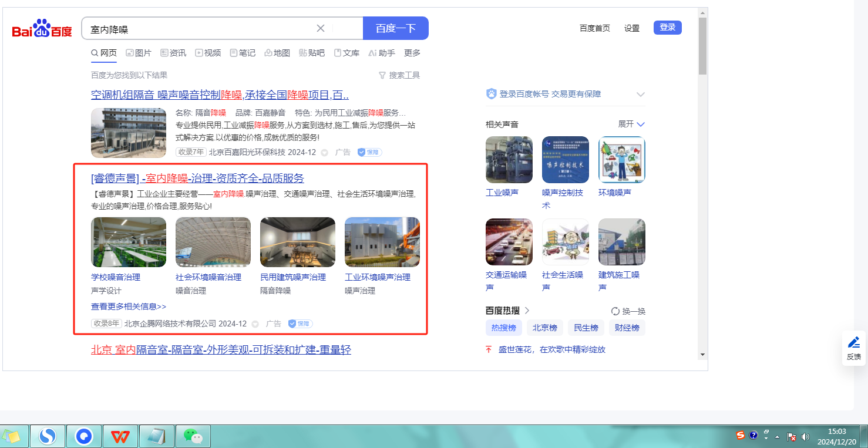
Task: Open the [睿德声景] 室内降噪 result title
Action: click(197, 178)
